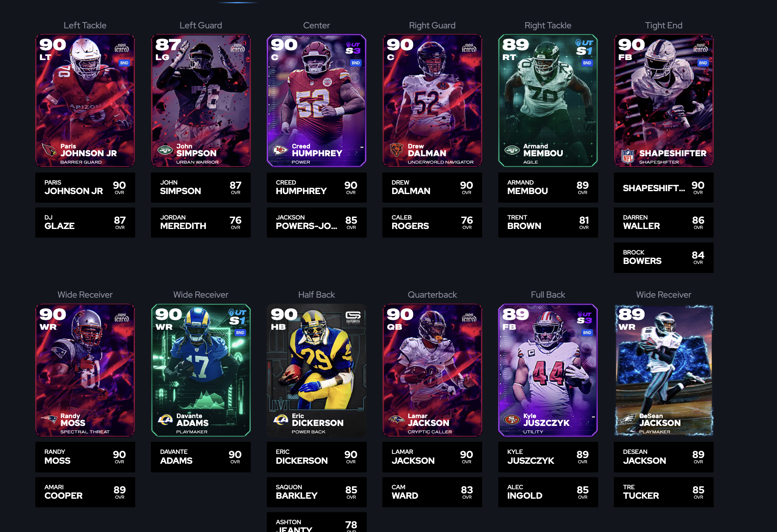
Task: Open the Eric Dickerson half back card
Action: click(317, 370)
